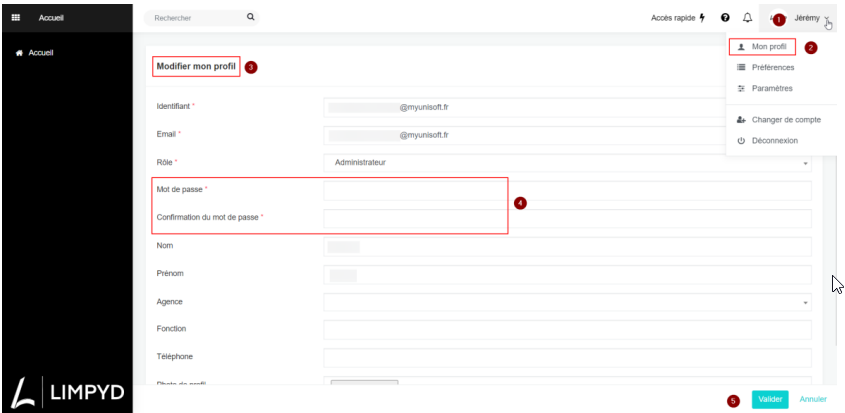845x413 pixels.
Task: Open the apps grid menu icon
Action: pos(16,18)
